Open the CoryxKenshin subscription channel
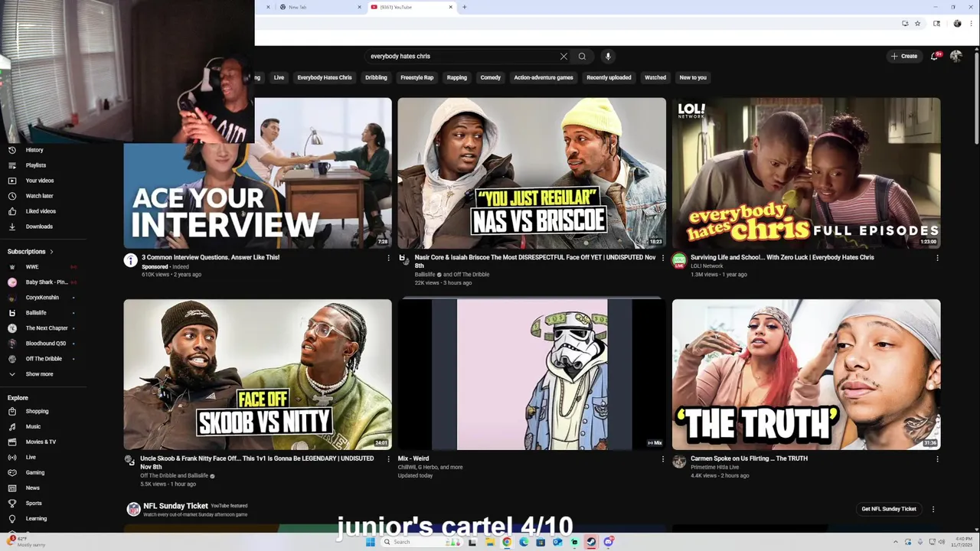980x551 pixels. click(42, 298)
